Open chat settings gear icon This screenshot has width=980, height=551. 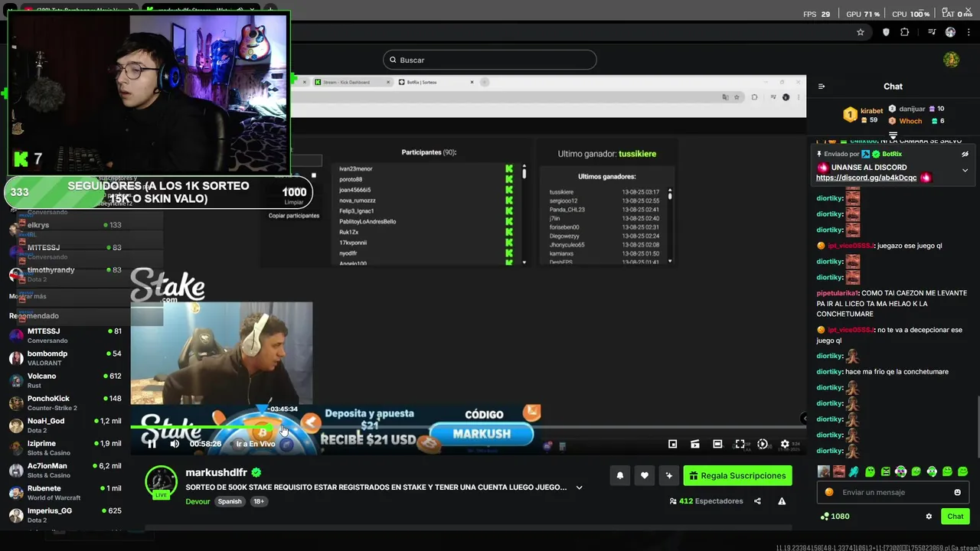(x=929, y=517)
